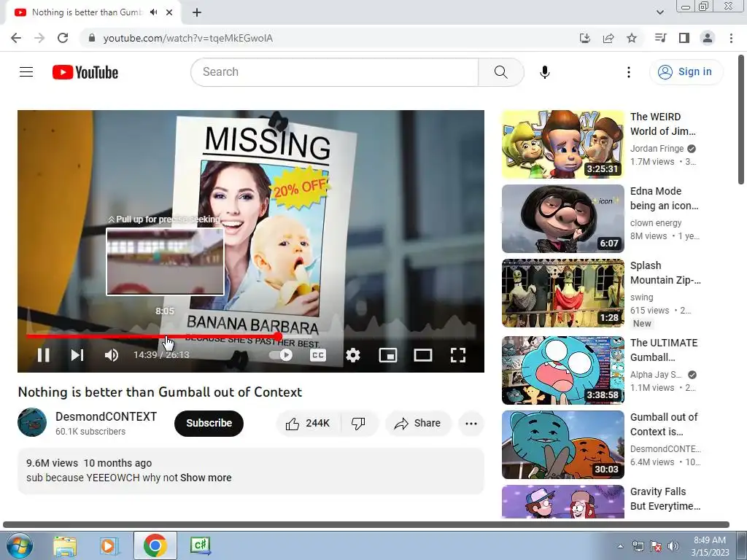Focus the Search input field
Image resolution: width=747 pixels, height=560 pixels.
(335, 72)
